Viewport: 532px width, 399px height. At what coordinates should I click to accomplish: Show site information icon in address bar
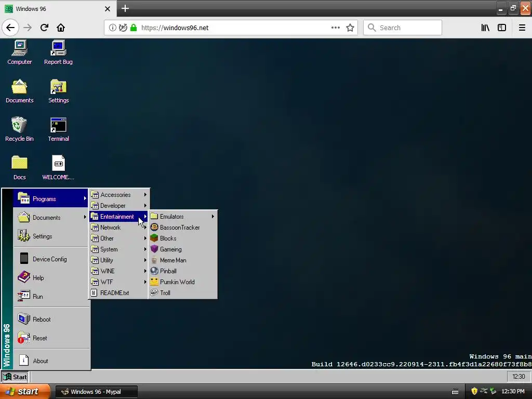coord(112,28)
